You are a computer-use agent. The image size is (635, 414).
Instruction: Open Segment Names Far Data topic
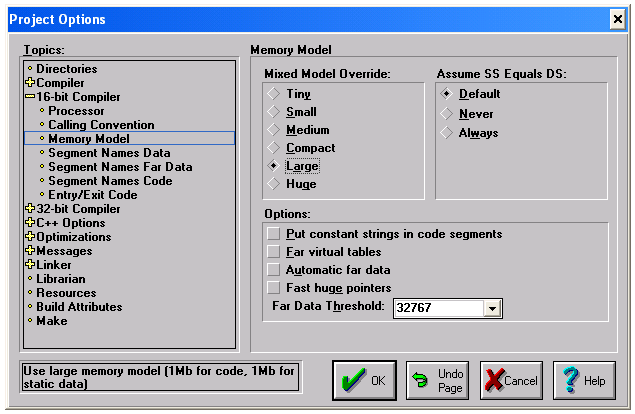120,167
